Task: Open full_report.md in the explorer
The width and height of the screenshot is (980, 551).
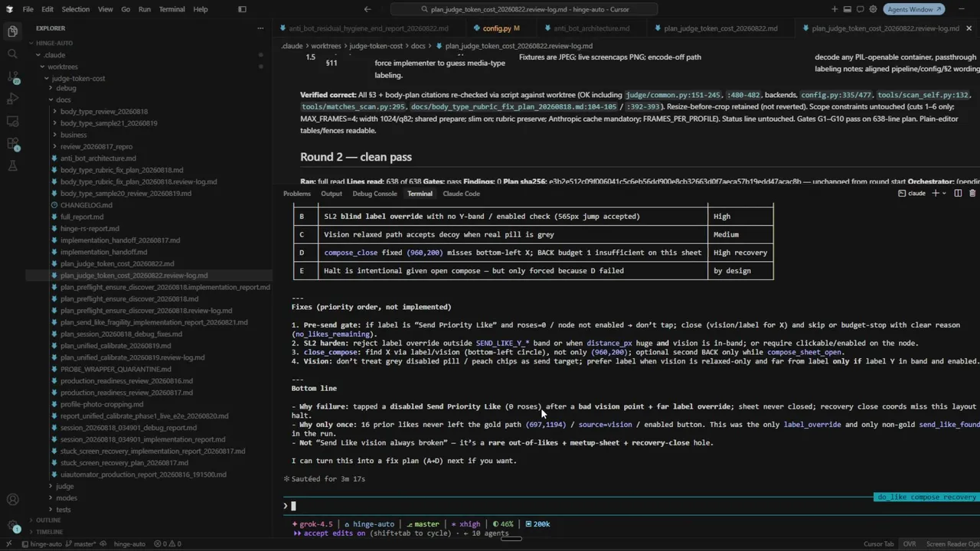Action: click(81, 217)
